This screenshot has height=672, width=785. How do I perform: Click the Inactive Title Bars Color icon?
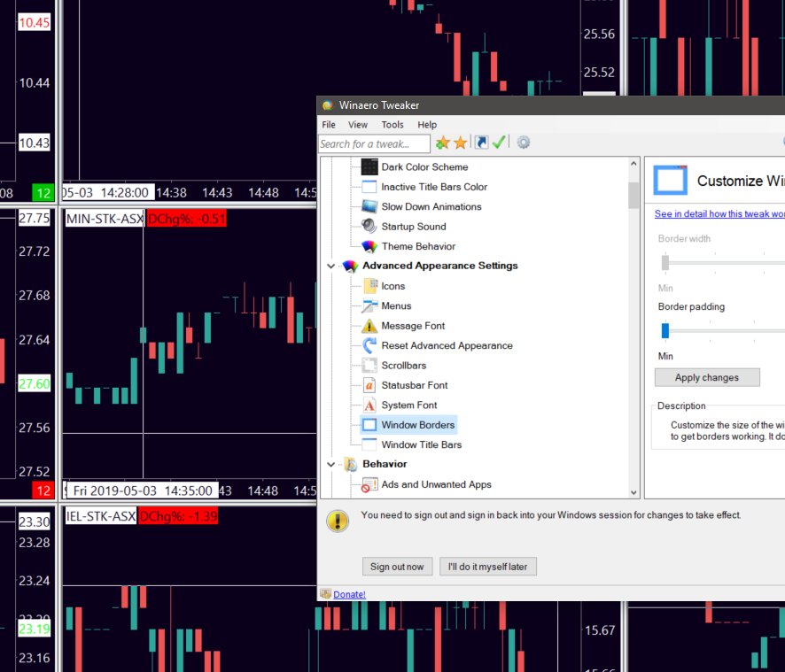click(369, 187)
